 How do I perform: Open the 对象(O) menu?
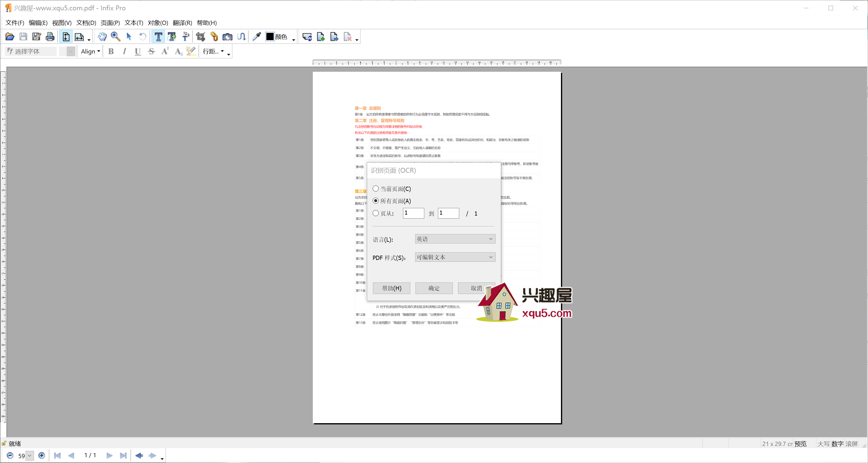(x=158, y=22)
